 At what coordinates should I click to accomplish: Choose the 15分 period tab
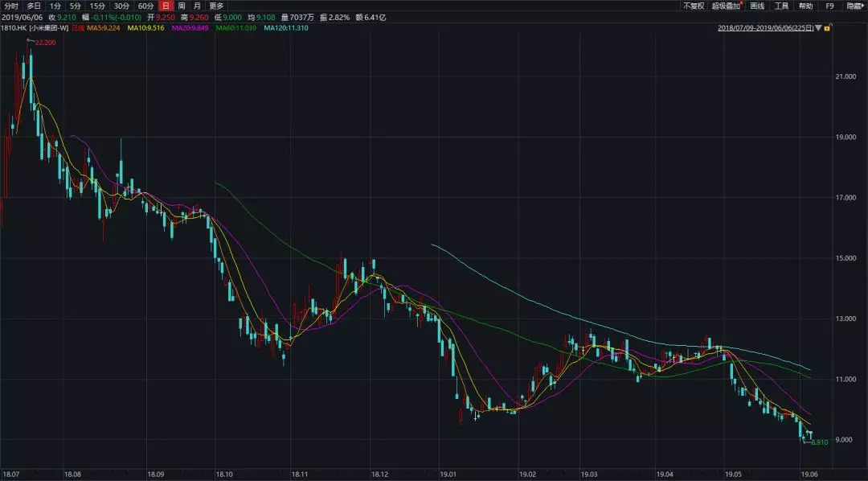coord(97,6)
